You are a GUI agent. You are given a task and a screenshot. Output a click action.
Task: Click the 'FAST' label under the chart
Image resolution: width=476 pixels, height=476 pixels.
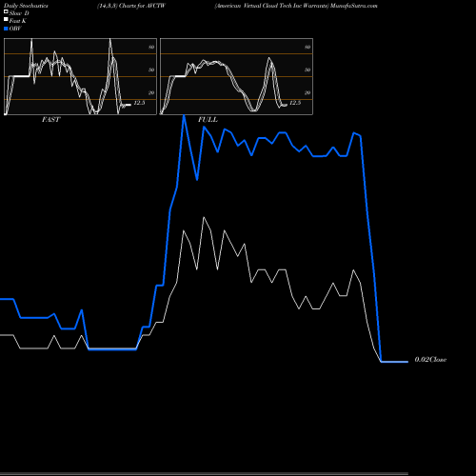(x=50, y=120)
